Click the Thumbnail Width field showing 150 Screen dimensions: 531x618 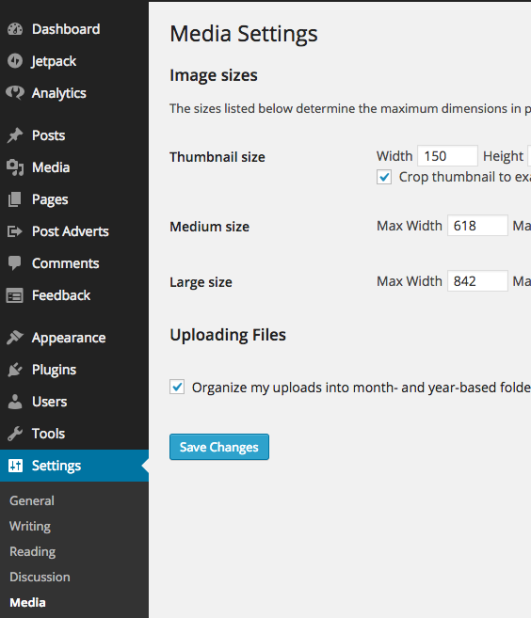point(447,156)
